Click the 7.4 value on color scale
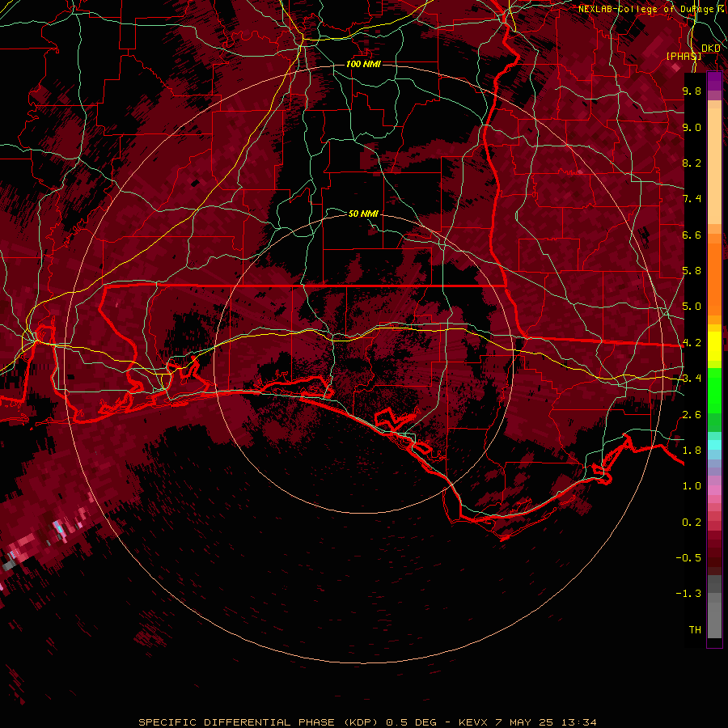 692,199
